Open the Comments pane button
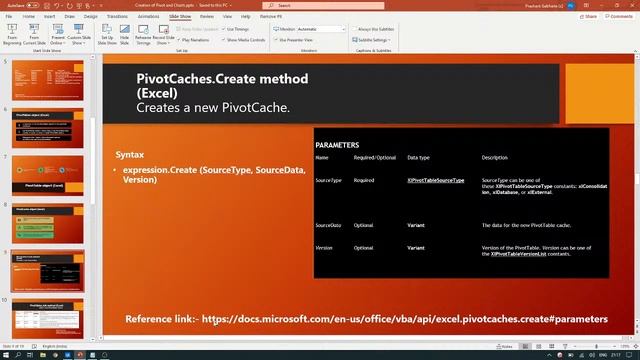This screenshot has height=360, width=640. point(619,17)
